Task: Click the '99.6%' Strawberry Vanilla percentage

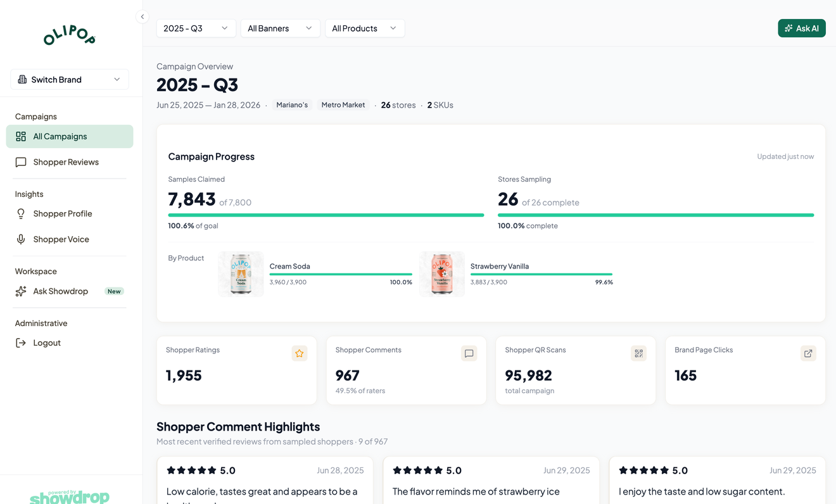Action: (604, 282)
